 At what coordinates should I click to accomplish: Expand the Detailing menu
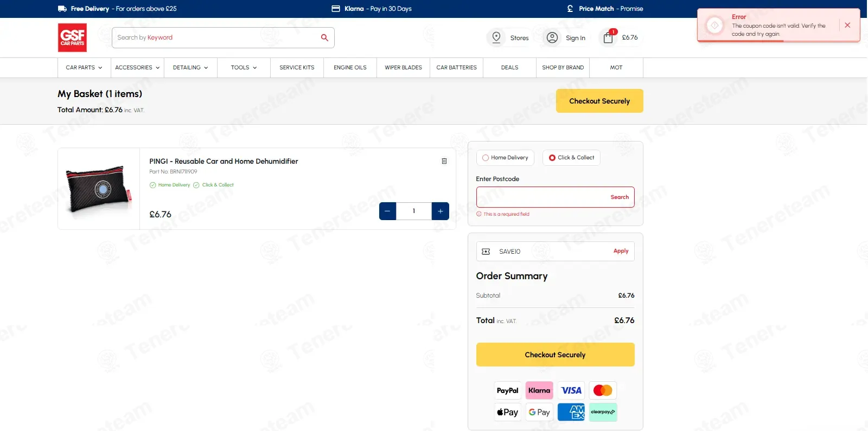click(190, 68)
